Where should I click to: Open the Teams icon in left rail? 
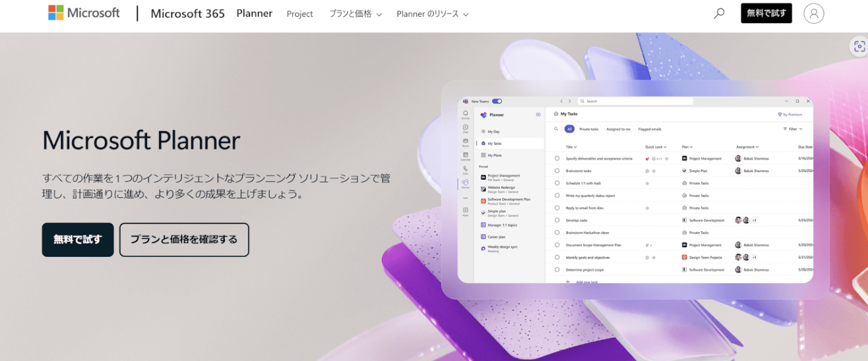coord(466,142)
